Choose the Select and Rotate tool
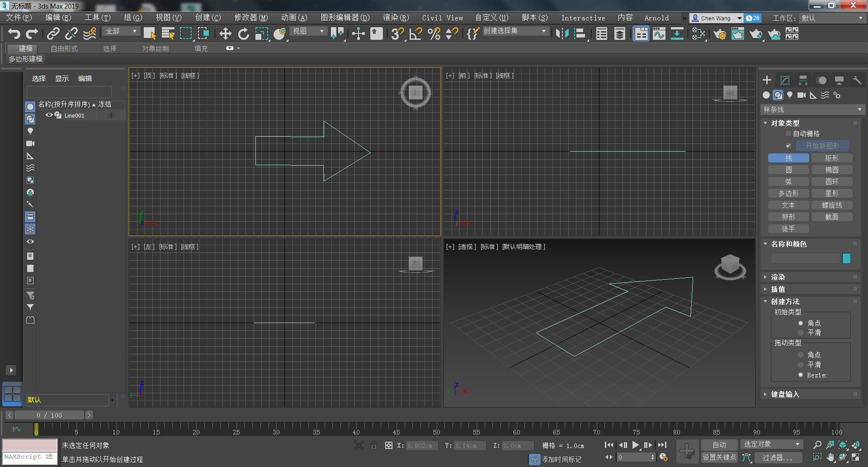This screenshot has width=868, height=467. tap(244, 34)
